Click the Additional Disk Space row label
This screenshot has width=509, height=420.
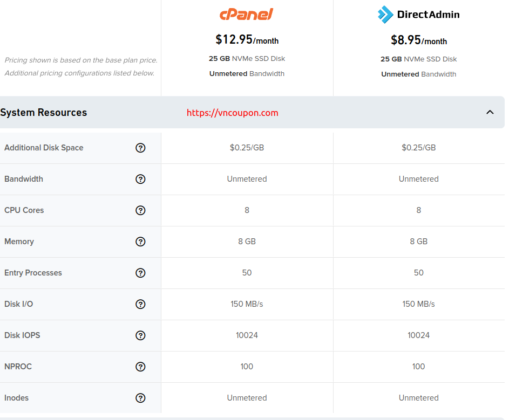(44, 148)
